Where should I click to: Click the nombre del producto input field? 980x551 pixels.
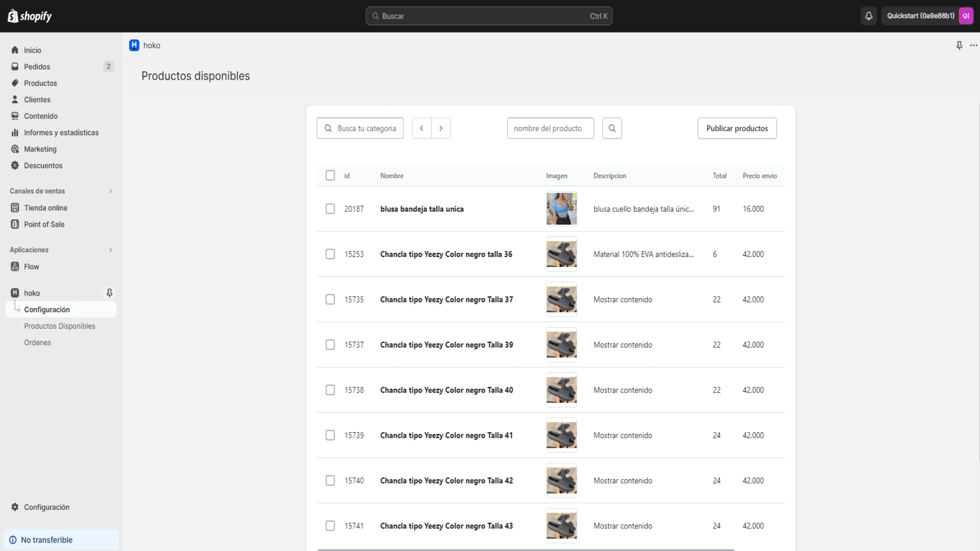550,129
